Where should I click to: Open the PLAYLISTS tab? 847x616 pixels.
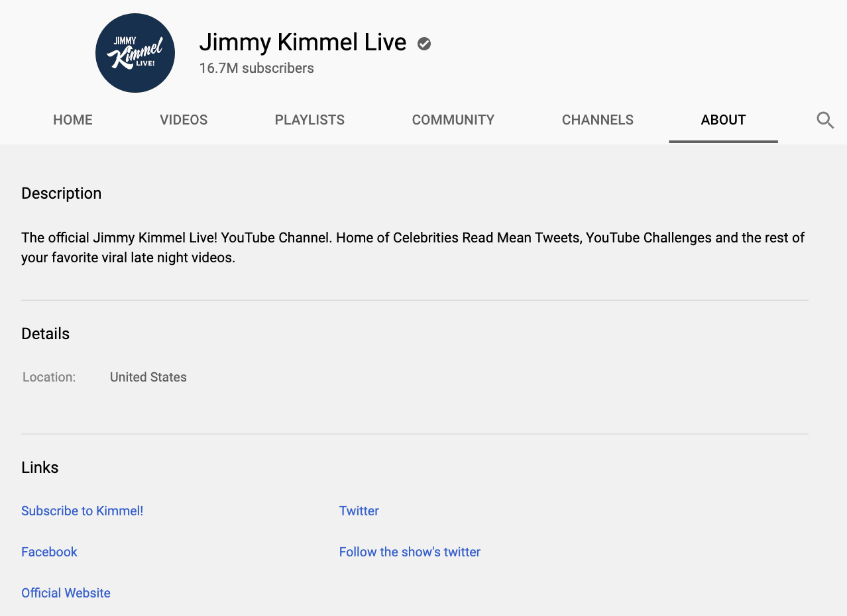click(x=310, y=120)
